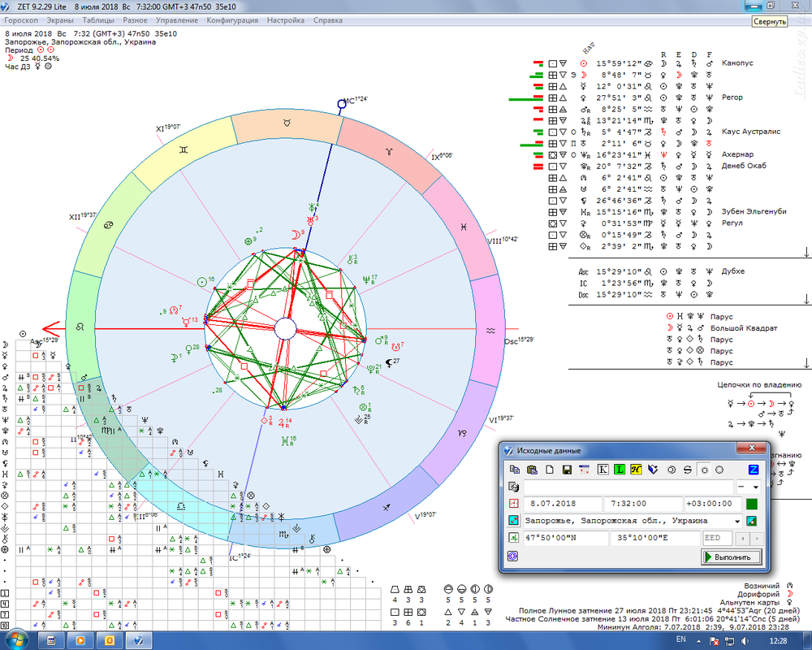Image resolution: width=812 pixels, height=650 pixels.
Task: Expand planets table with its down arrow
Action: (x=806, y=253)
